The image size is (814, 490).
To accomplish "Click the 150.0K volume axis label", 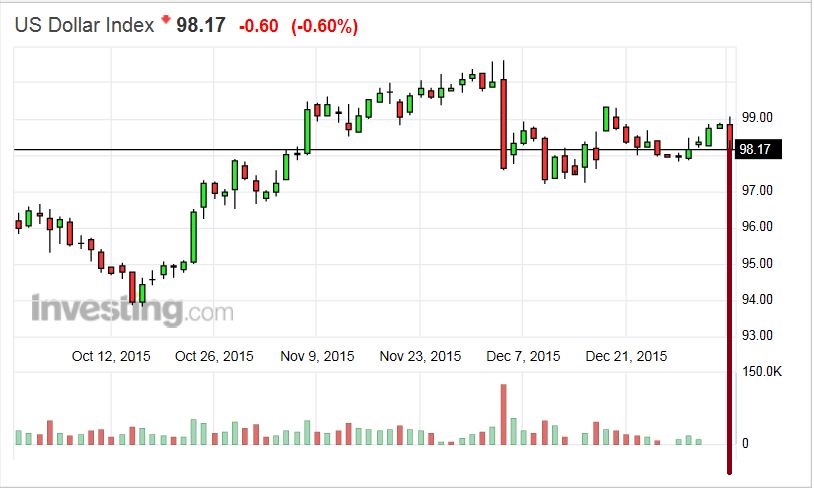I will tap(760, 372).
